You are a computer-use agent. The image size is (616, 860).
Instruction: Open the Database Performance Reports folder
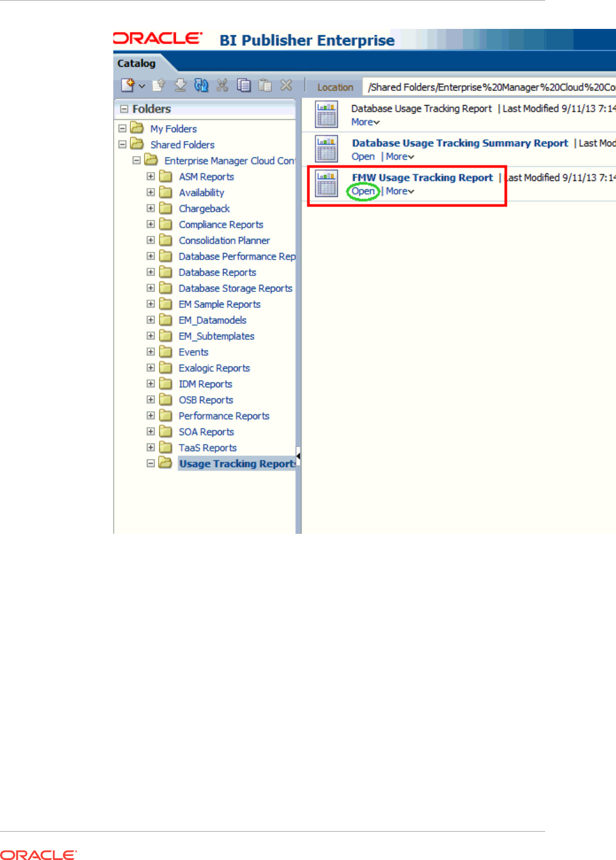pos(237,256)
